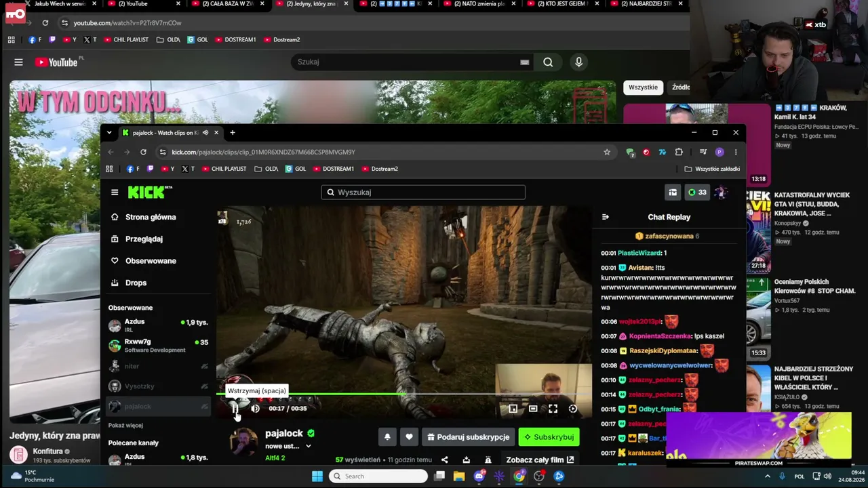This screenshot has width=868, height=488.
Task: Open tab search dropdown in Kick window
Action: (x=109, y=133)
